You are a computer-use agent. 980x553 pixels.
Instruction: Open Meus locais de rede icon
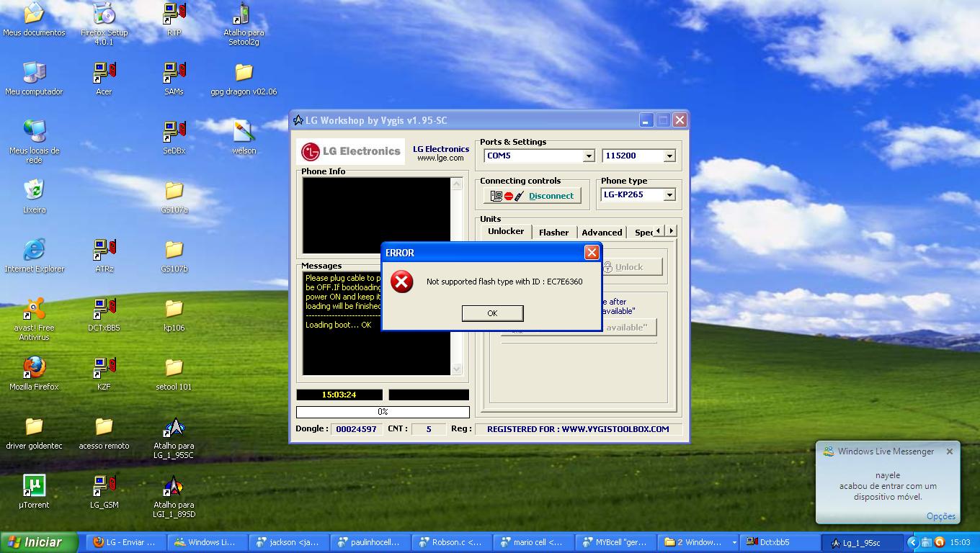click(34, 142)
